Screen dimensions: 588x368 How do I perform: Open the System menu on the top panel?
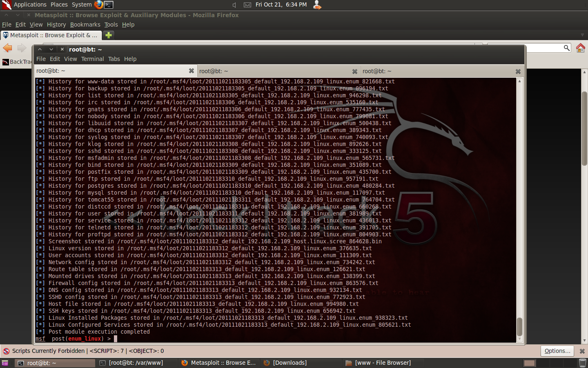click(81, 4)
